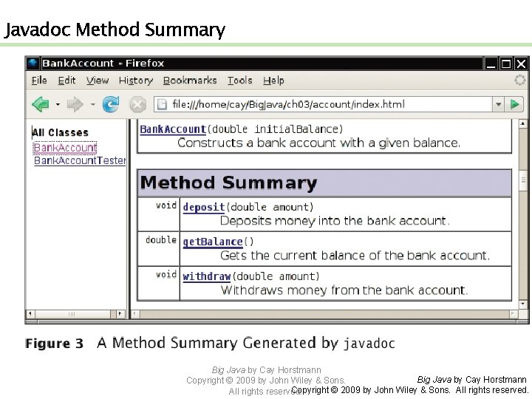Click the file URL address field

coord(322,104)
